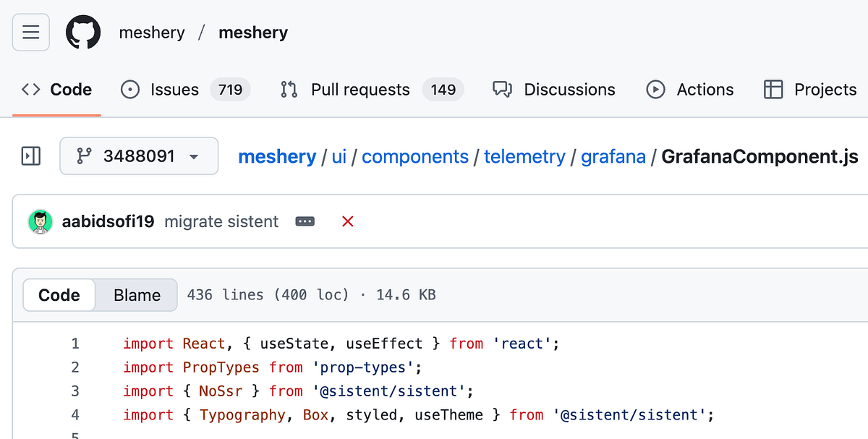
Task: Switch to the Discussions tab
Action: click(x=554, y=90)
